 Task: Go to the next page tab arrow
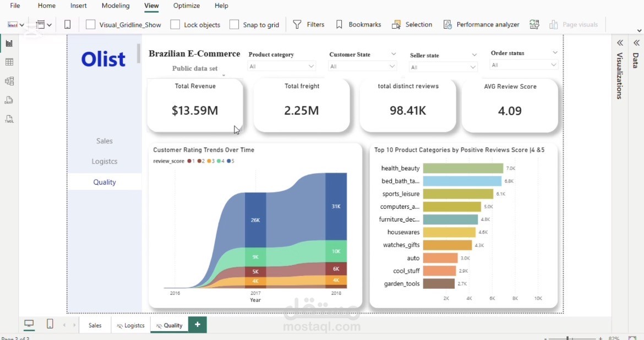(74, 325)
